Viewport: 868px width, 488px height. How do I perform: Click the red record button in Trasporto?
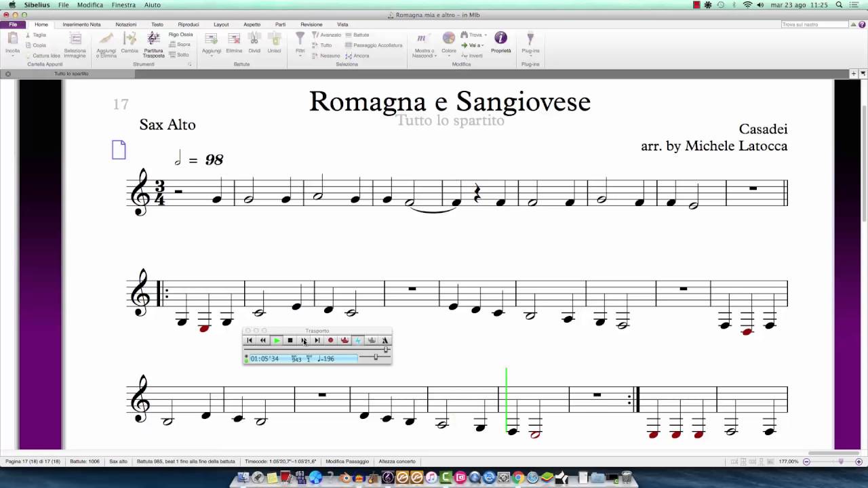(331, 340)
